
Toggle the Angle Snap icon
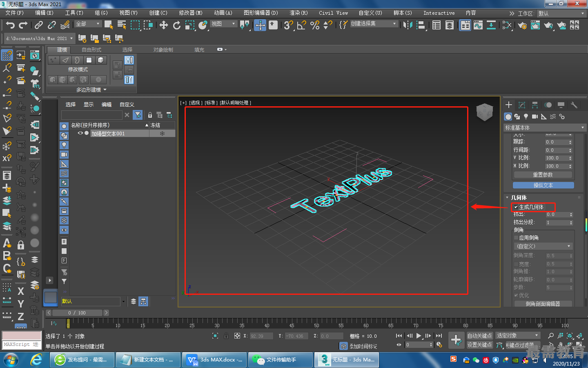tap(302, 25)
